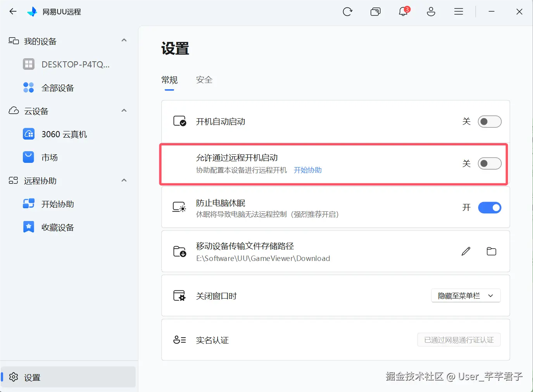Switch to the 安全 tab
Viewport: 533px width, 392px height.
204,80
